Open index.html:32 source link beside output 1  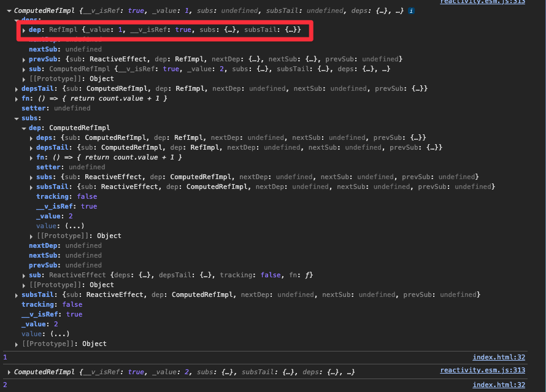[499, 357]
